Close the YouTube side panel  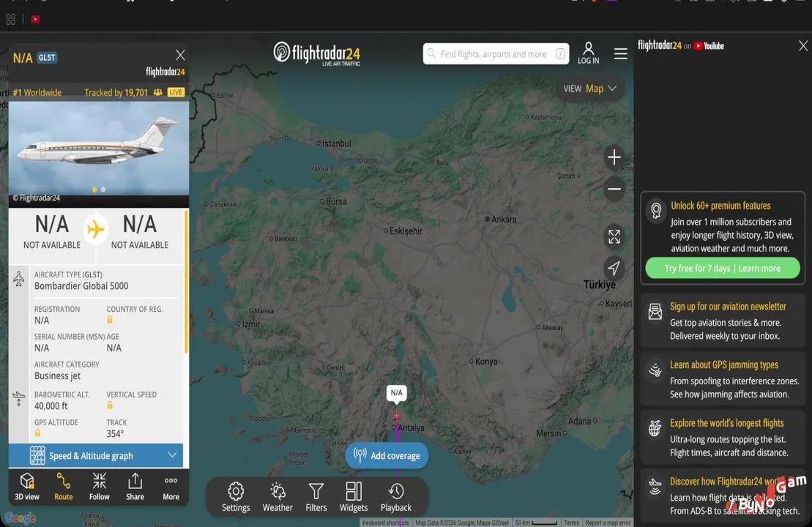[x=802, y=45]
